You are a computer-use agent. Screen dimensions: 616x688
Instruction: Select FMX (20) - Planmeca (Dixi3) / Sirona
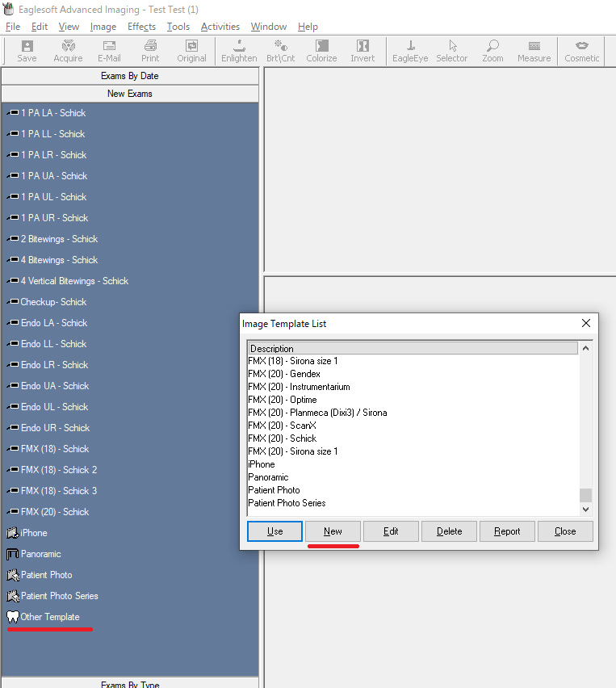tap(317, 413)
